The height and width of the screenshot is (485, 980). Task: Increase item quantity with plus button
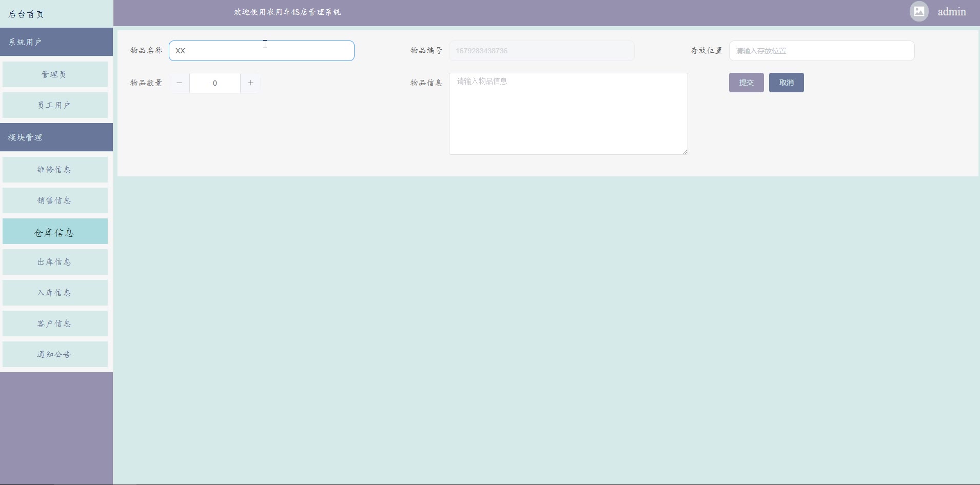[x=250, y=83]
